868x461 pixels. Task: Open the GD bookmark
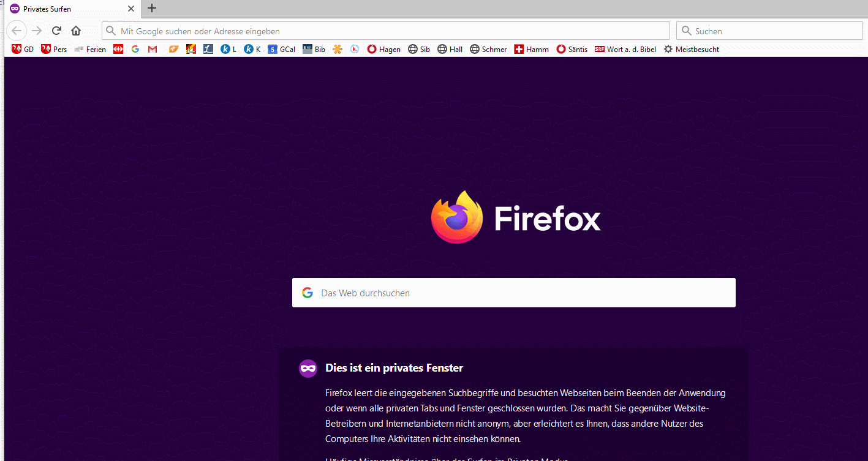pos(23,50)
